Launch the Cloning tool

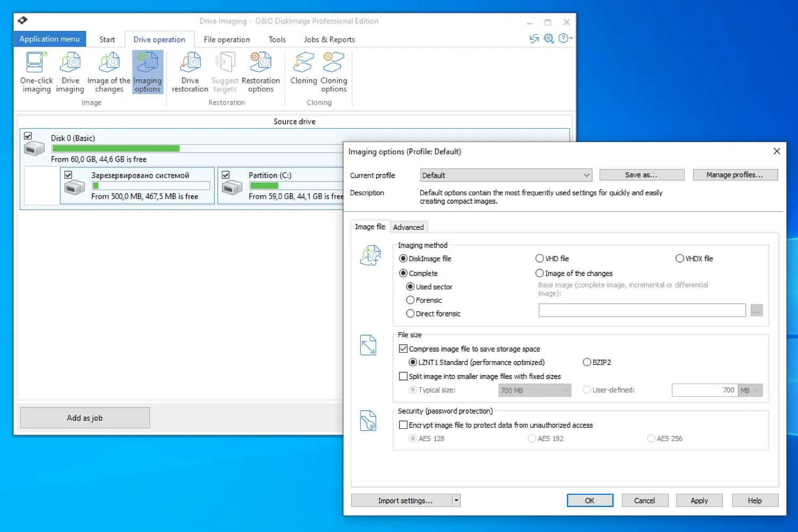point(303,72)
